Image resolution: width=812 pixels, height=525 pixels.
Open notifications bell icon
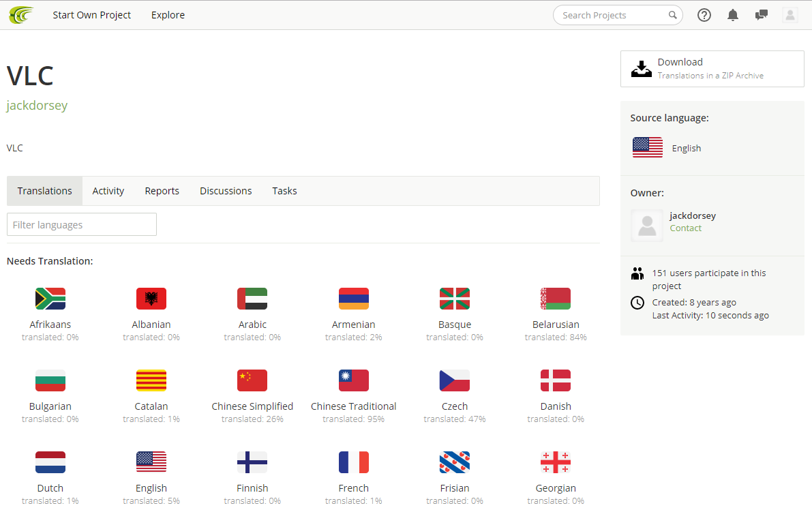pyautogui.click(x=733, y=15)
